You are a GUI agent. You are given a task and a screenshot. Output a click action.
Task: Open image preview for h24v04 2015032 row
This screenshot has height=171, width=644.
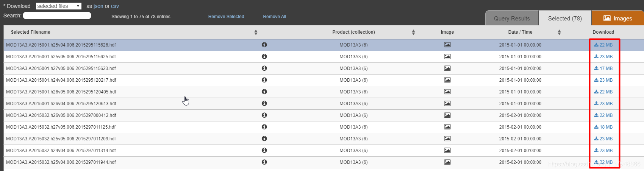[447, 150]
